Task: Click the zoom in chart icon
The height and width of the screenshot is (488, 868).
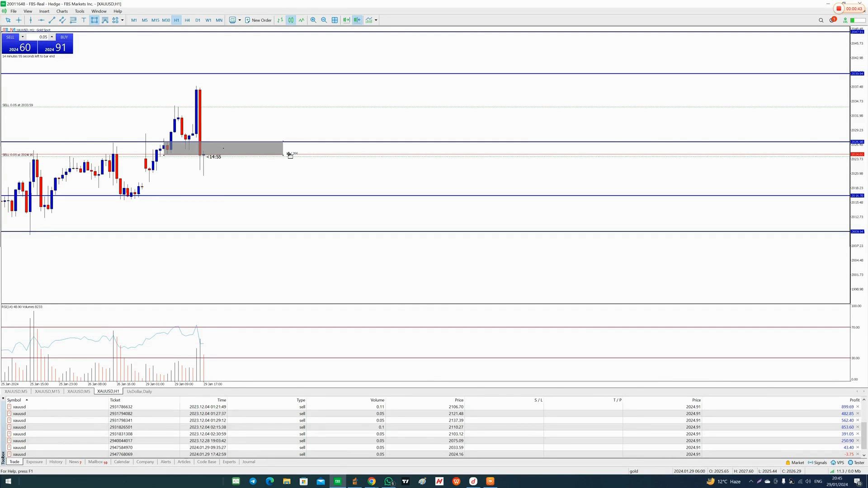Action: [x=313, y=20]
